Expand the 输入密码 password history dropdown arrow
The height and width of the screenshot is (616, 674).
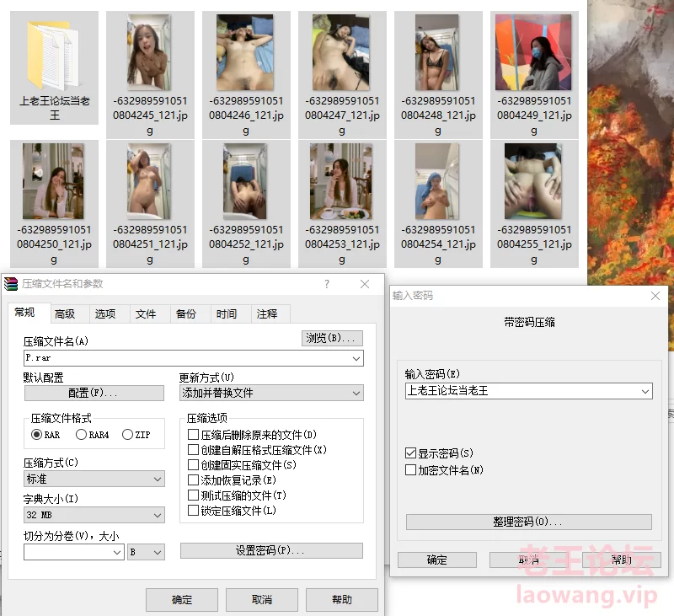pyautogui.click(x=645, y=391)
